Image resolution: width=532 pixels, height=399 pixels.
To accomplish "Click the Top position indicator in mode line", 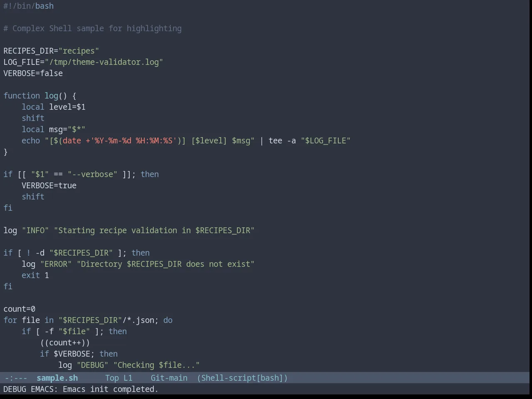I will pyautogui.click(x=112, y=378).
